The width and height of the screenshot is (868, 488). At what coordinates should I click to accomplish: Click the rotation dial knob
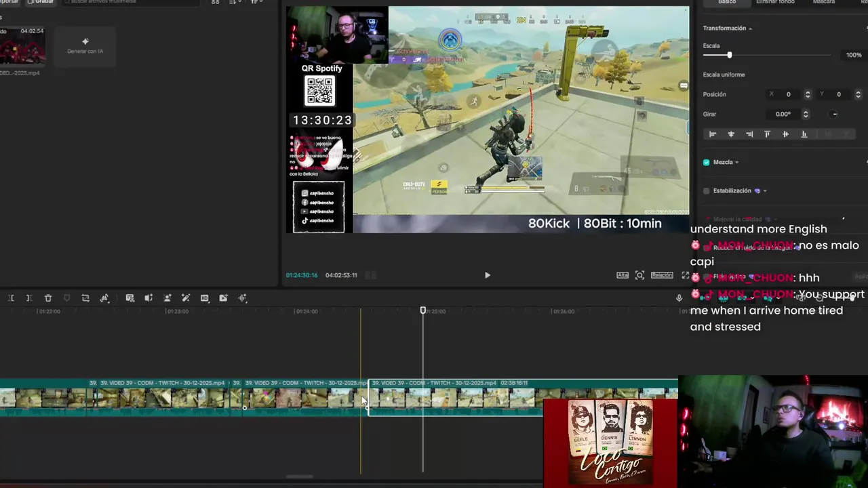[835, 114]
